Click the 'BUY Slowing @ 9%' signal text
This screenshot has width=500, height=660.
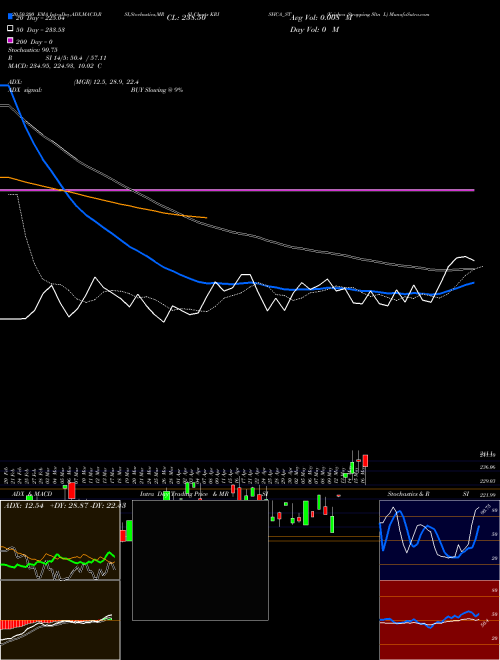pyautogui.click(x=157, y=90)
